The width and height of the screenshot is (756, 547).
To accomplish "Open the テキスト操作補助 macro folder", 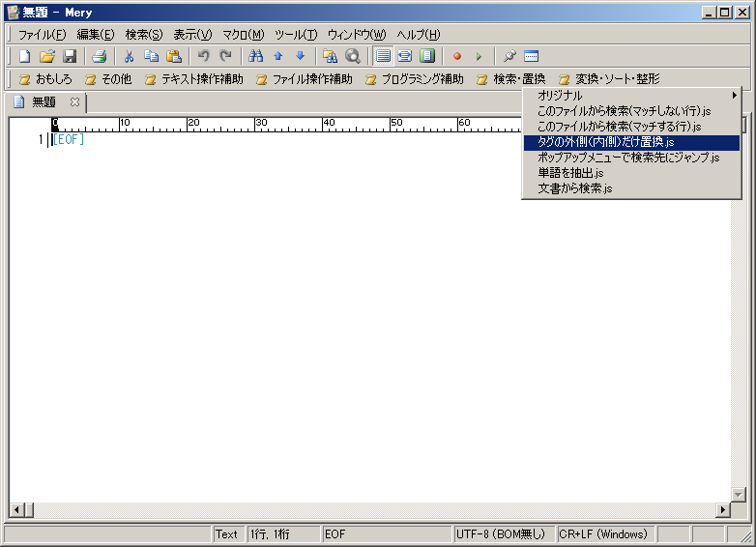I will [x=193, y=79].
